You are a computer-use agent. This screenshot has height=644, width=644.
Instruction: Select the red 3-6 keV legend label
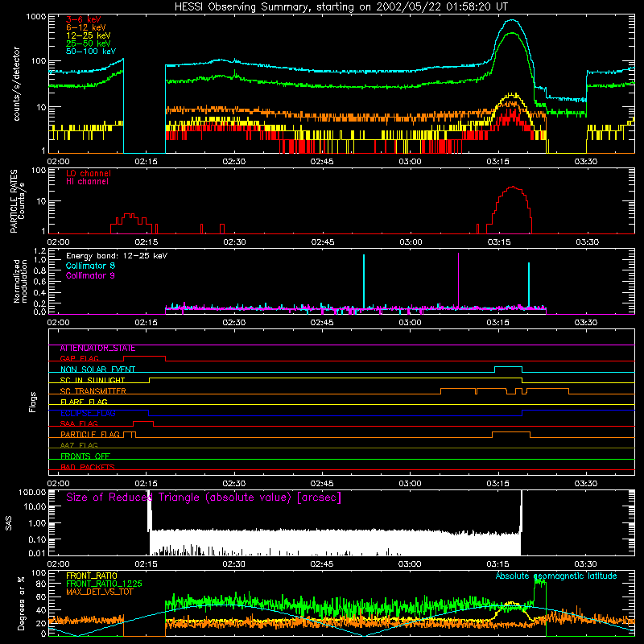coord(84,19)
